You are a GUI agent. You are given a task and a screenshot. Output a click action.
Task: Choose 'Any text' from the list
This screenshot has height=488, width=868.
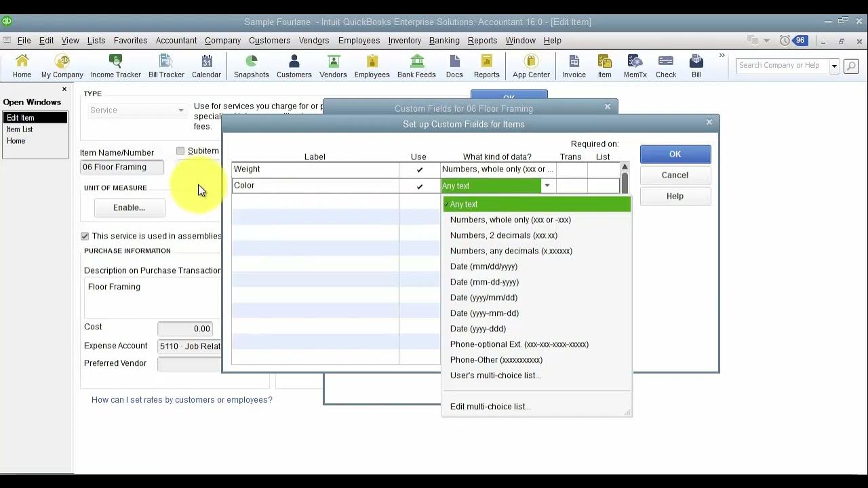pos(536,204)
